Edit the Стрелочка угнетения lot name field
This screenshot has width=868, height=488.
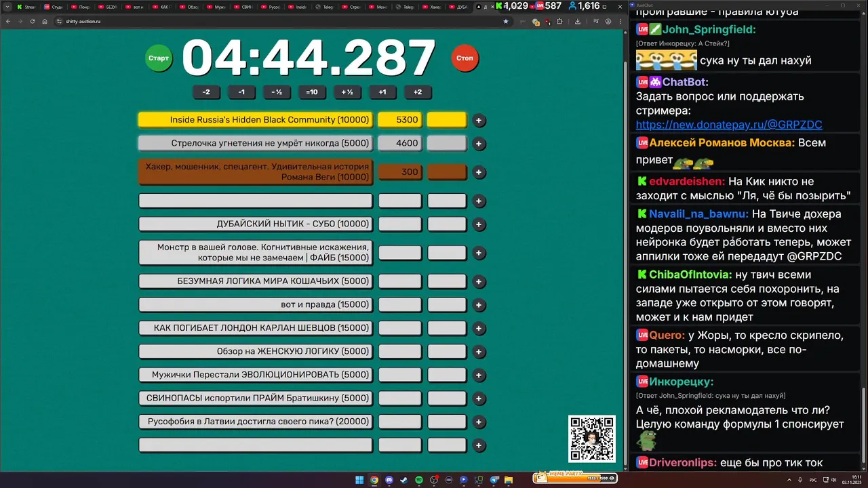(x=256, y=143)
